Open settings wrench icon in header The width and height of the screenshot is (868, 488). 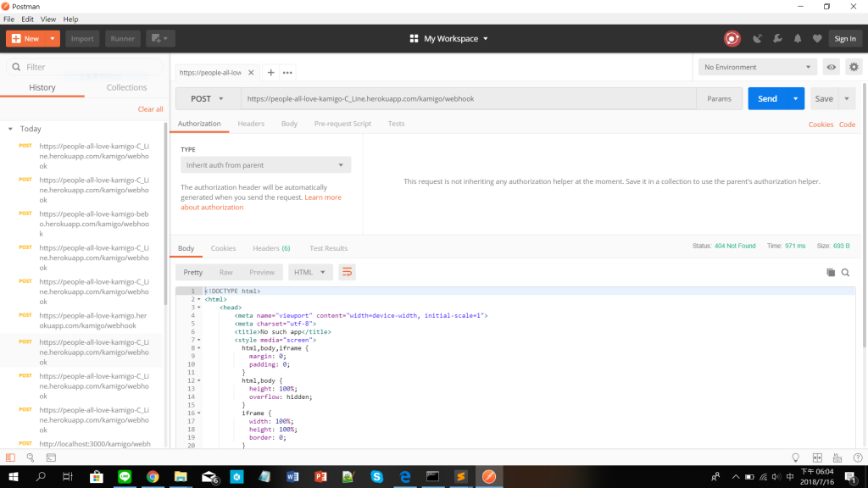click(778, 39)
